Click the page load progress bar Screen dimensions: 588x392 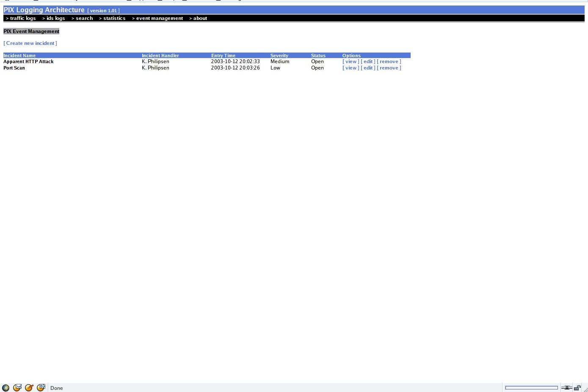(531, 388)
